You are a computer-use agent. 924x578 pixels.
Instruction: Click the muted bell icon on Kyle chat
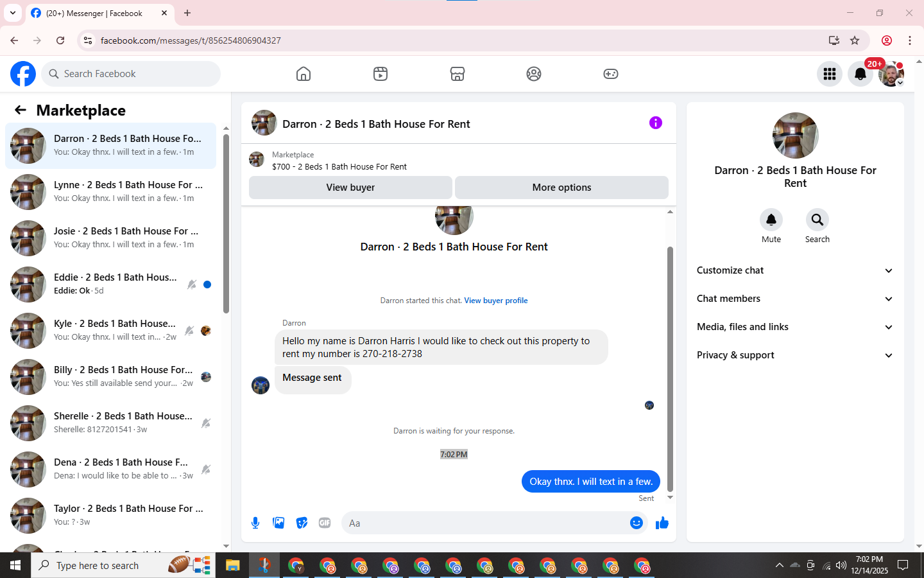point(189,331)
